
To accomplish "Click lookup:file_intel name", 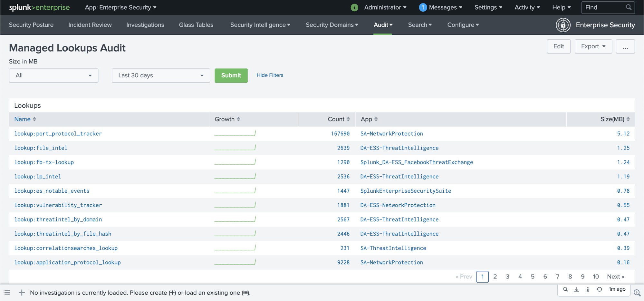I will point(41,148).
